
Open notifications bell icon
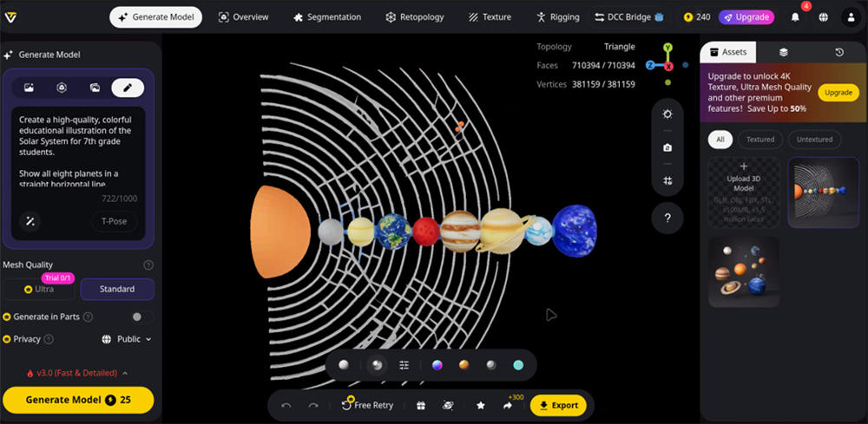click(795, 17)
